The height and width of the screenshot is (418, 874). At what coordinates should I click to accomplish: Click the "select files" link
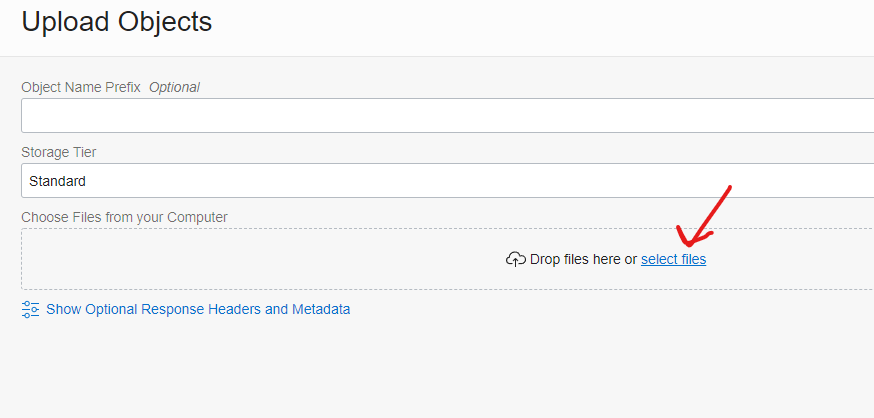(673, 259)
